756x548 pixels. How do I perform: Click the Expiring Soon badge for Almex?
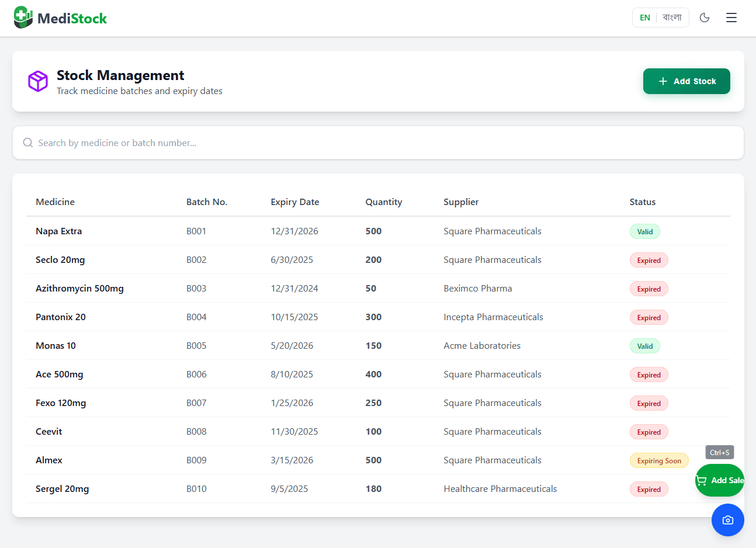click(658, 461)
